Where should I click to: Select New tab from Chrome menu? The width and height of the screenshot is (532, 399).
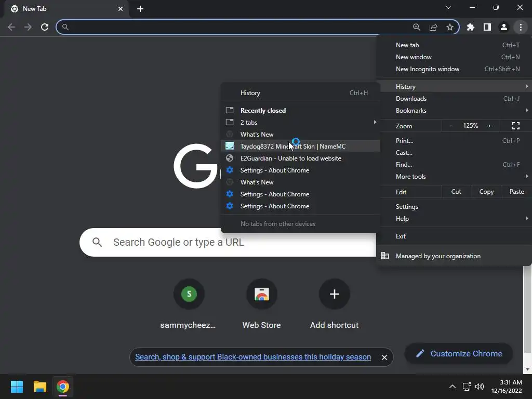point(454,45)
